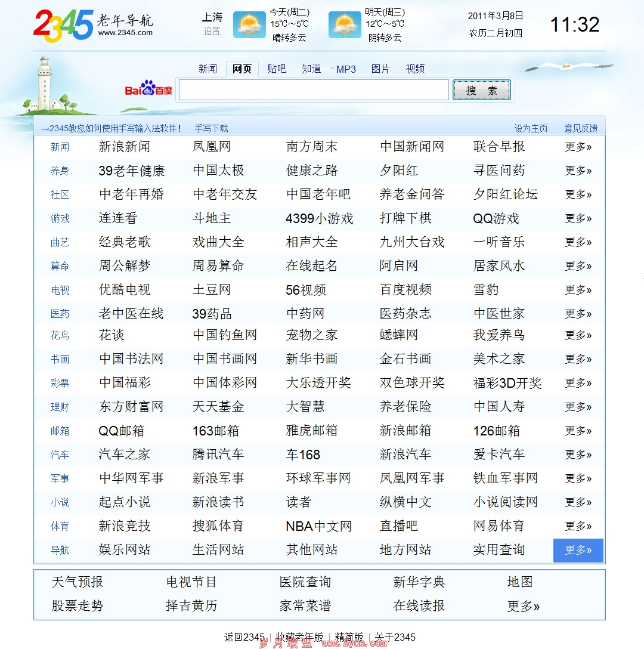Screen dimensions: 644x649
Task: Open QQ邮箱 link
Action: pyautogui.click(x=121, y=431)
